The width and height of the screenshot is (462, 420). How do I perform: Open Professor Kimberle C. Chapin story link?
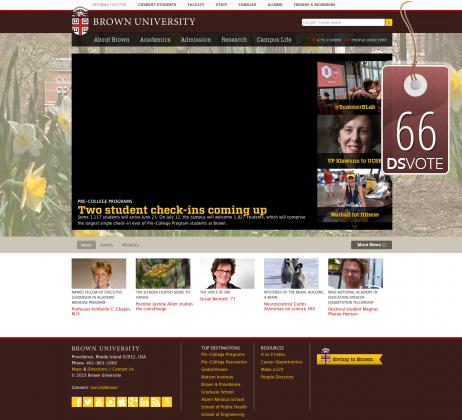tap(101, 311)
